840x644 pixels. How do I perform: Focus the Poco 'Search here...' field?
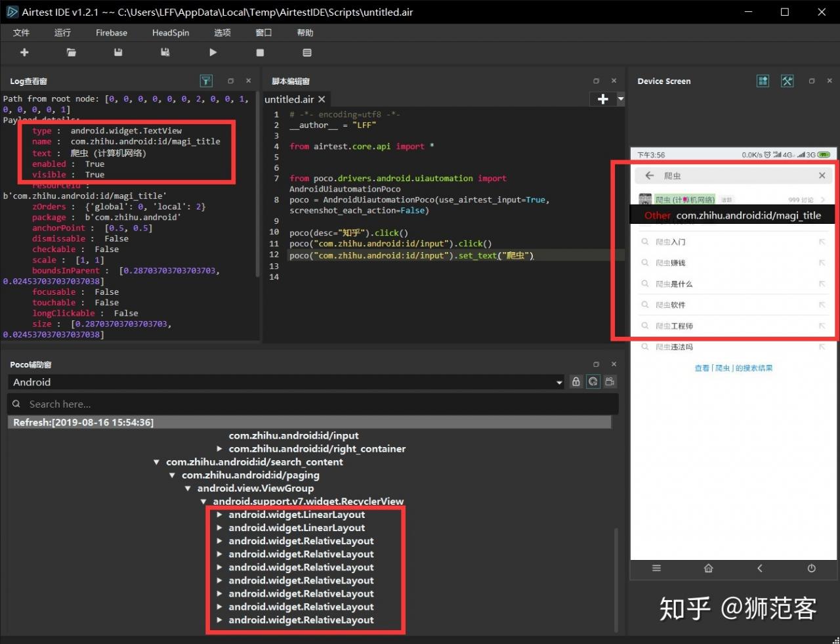[x=313, y=404]
